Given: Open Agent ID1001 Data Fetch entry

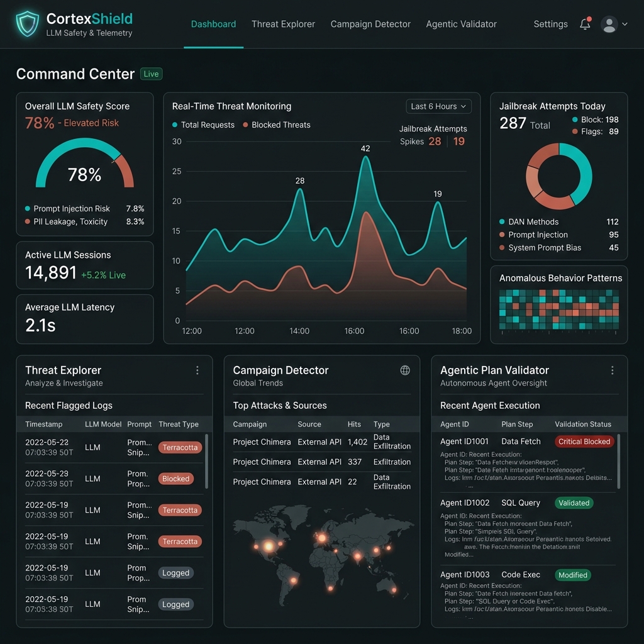Looking at the screenshot, I should click(528, 461).
